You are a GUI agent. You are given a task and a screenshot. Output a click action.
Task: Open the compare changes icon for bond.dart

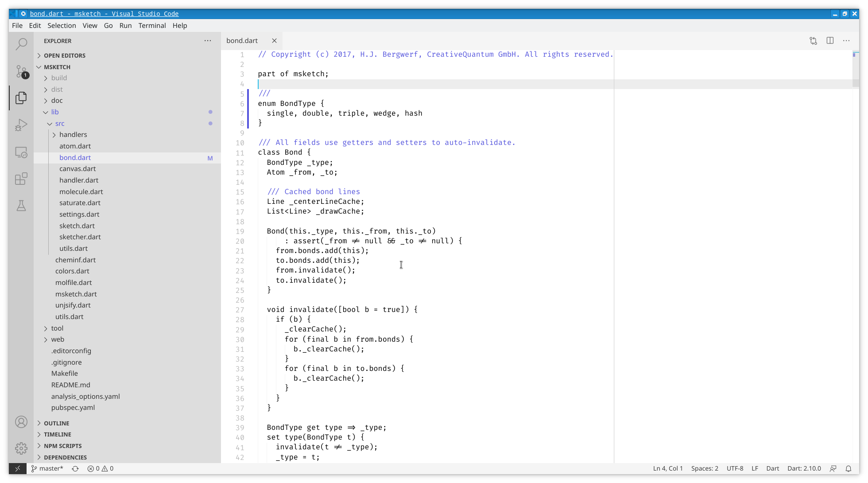(x=813, y=40)
